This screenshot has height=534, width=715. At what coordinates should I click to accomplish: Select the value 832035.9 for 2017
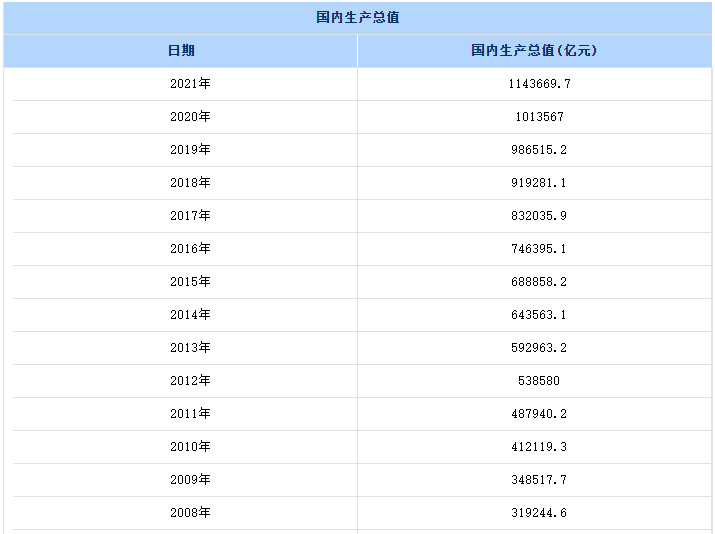[539, 216]
